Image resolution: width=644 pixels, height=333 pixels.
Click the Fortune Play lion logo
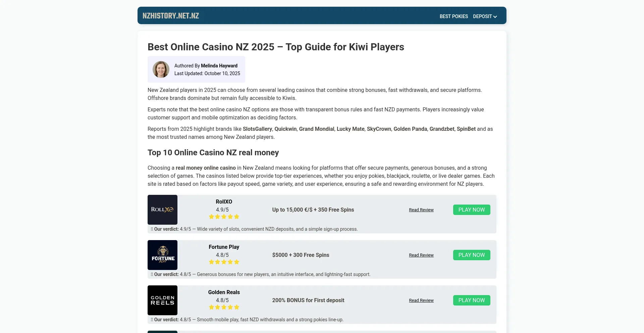point(162,255)
